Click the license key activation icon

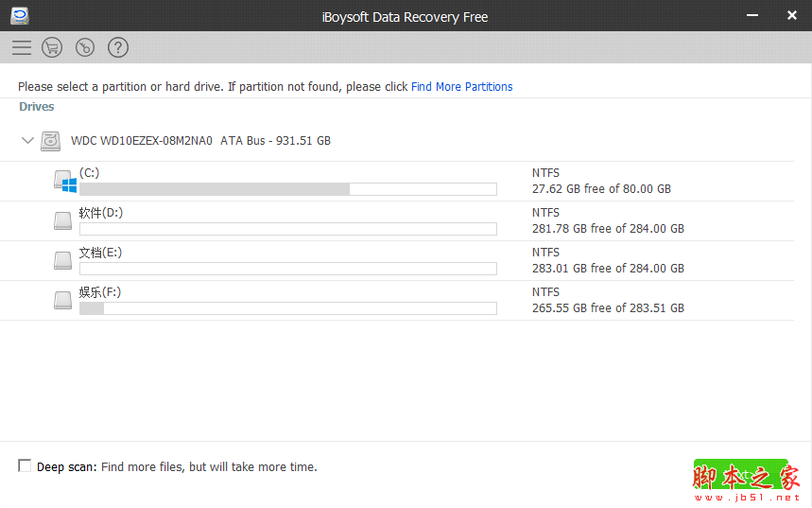(85, 47)
